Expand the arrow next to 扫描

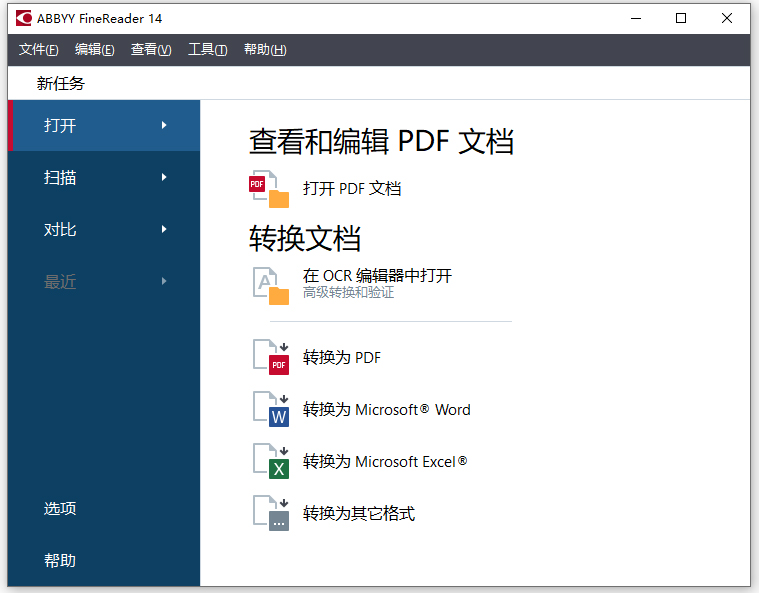click(x=164, y=177)
